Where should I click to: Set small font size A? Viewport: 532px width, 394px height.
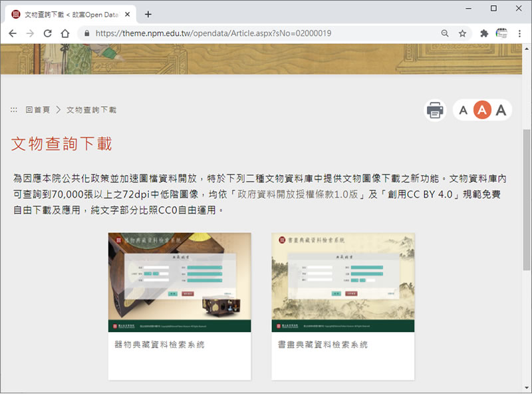pyautogui.click(x=463, y=110)
